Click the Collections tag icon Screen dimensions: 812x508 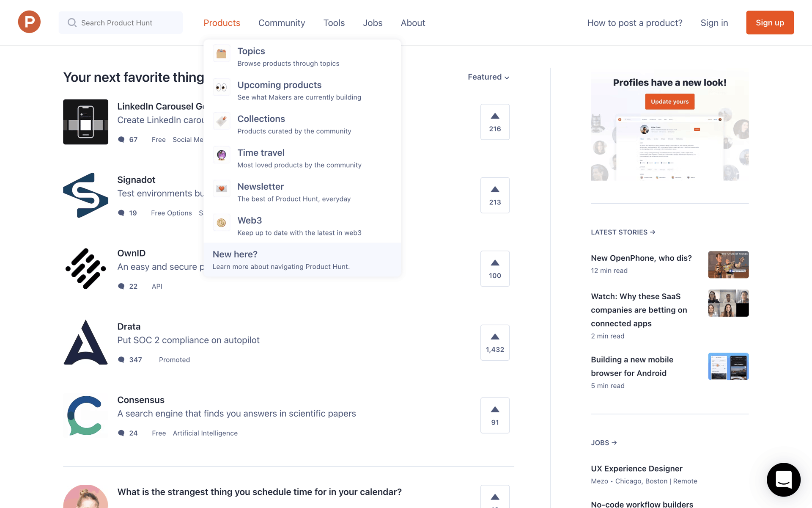coord(221,121)
